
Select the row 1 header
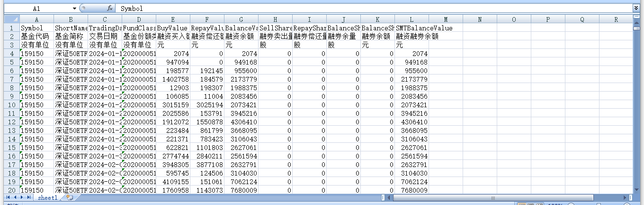coord(12,28)
